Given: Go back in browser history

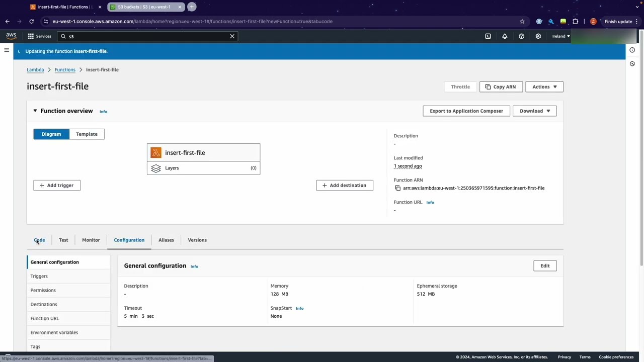Looking at the screenshot, I should 7,22.
